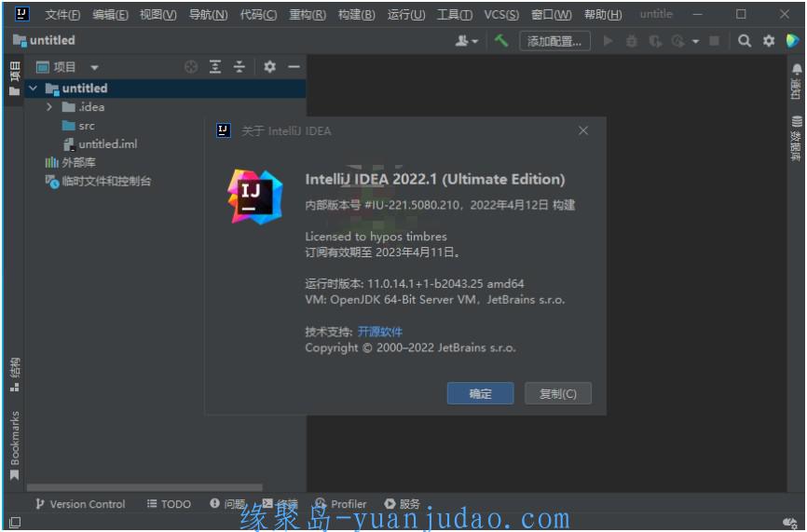Viewport: 807px width, 532px height.
Task: Hide the Project panel with minus icon
Action: (x=294, y=67)
